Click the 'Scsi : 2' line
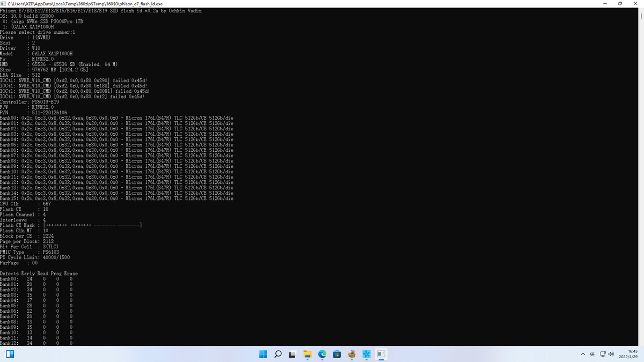Screen dimensions: 644x362 point(18,43)
